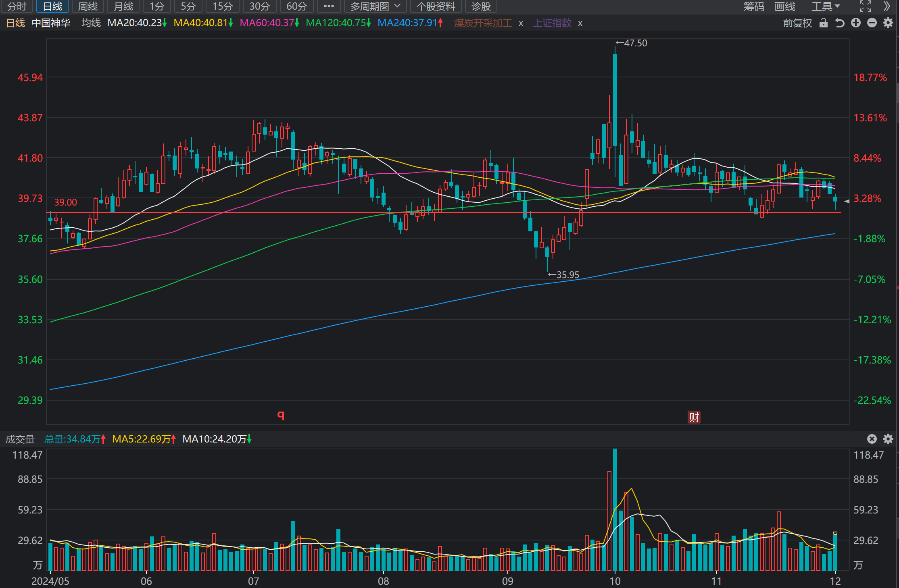Screen dimensions: 899x588
Task: Toggle the lock icon beside 前复权
Action: tap(824, 23)
